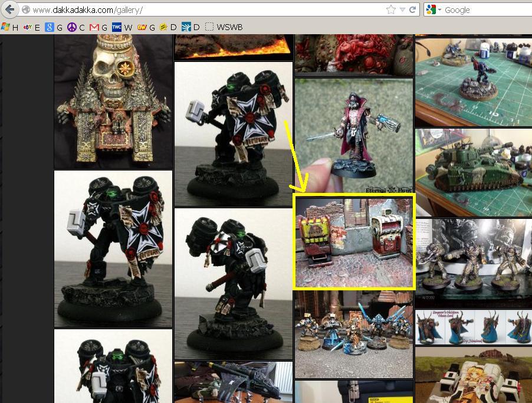
Task: Open the blue hand bookmark D
Action: [191, 27]
